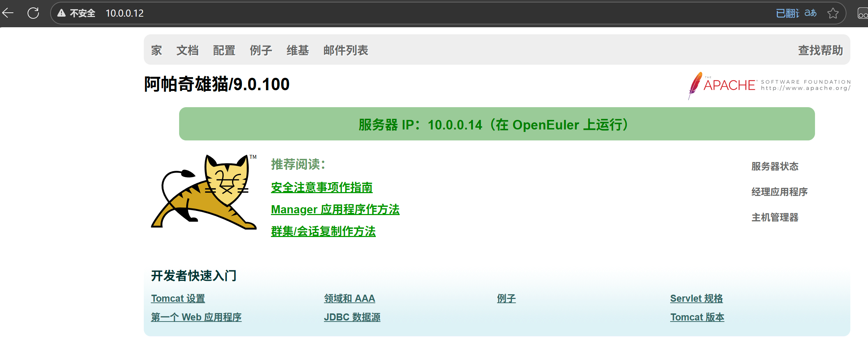Open the 家 (Home) nav item

157,50
